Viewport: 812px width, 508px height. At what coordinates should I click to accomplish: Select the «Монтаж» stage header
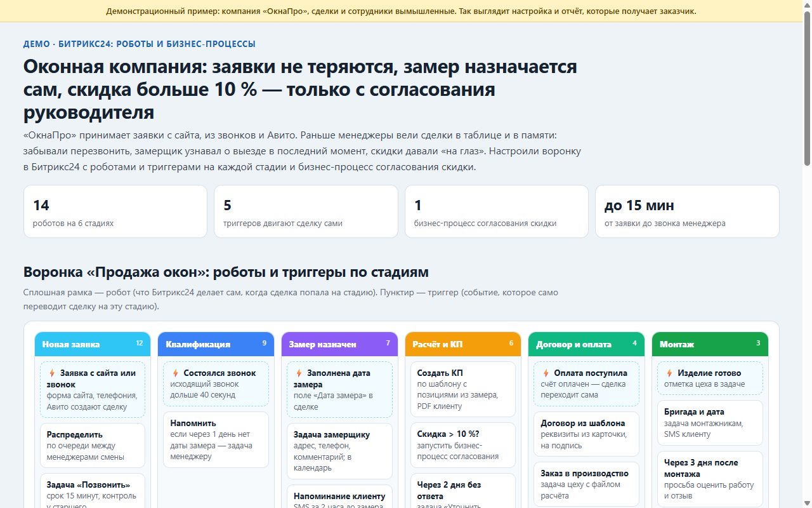click(710, 344)
